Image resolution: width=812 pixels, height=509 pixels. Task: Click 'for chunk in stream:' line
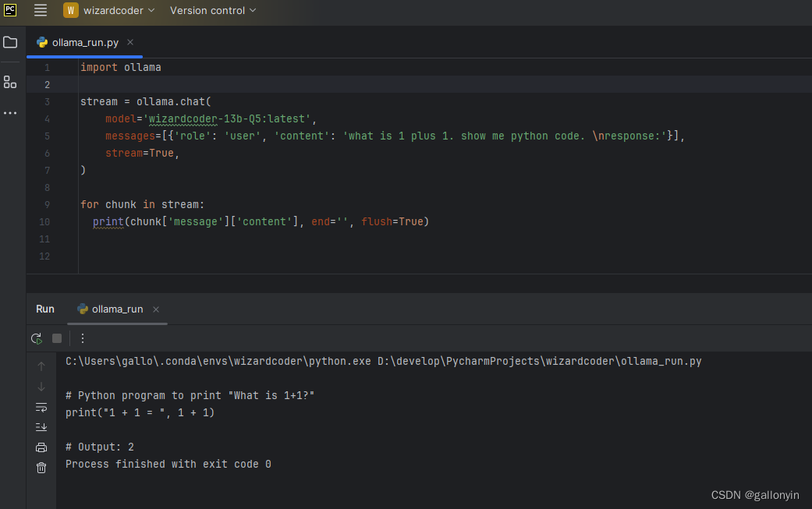coord(143,205)
